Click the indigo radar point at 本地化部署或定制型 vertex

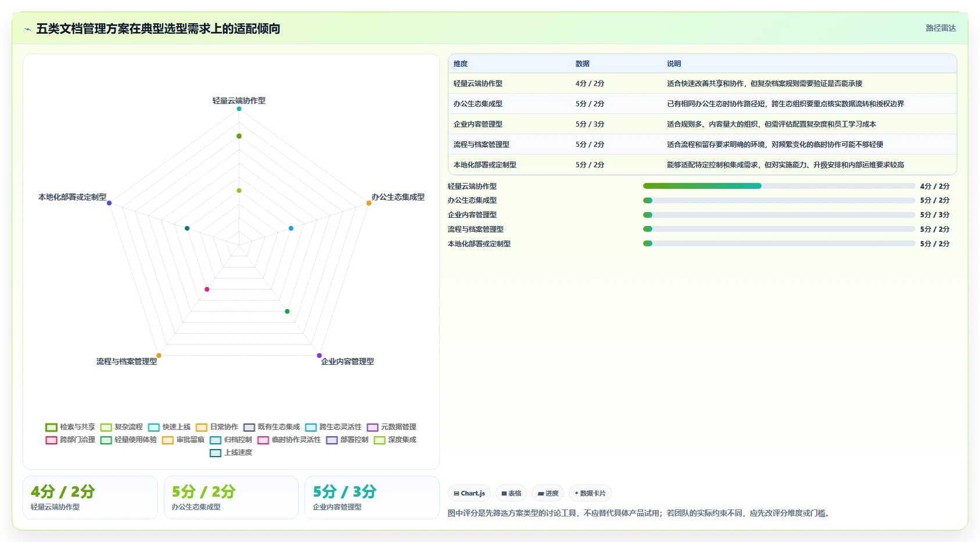tap(109, 203)
